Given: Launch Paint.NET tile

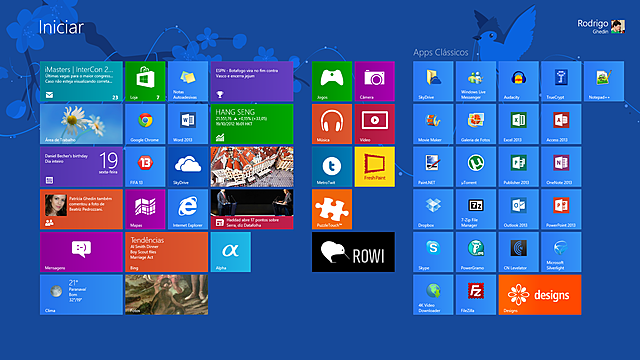Looking at the screenshot, I should tap(433, 167).
